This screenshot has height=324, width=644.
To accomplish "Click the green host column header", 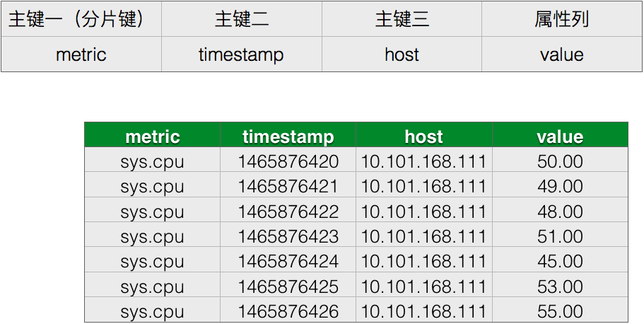I will pyautogui.click(x=424, y=135).
